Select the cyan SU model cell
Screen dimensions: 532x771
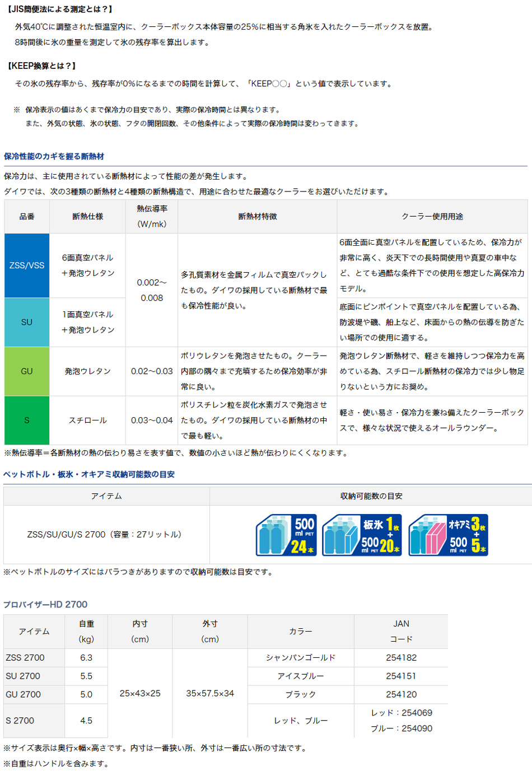click(27, 323)
